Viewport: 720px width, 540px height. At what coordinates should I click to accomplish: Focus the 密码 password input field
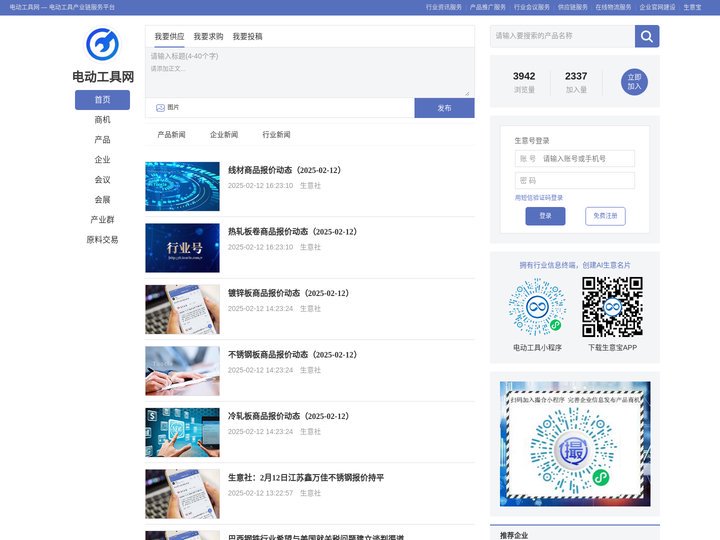[575, 180]
